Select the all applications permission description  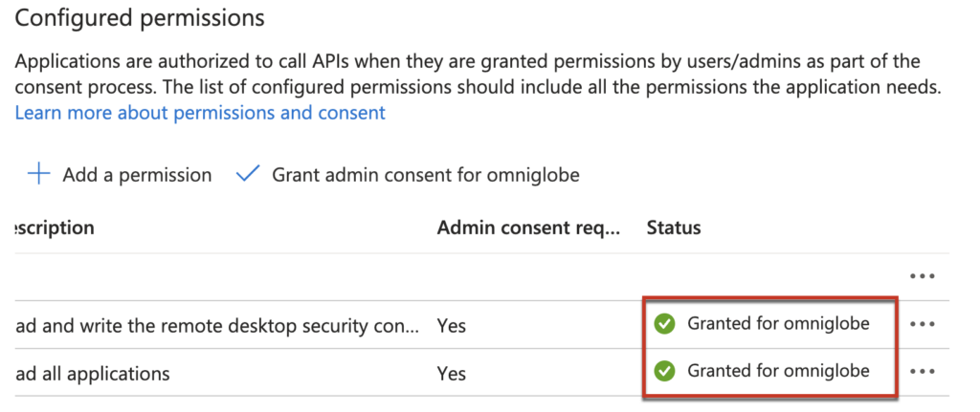click(x=92, y=373)
